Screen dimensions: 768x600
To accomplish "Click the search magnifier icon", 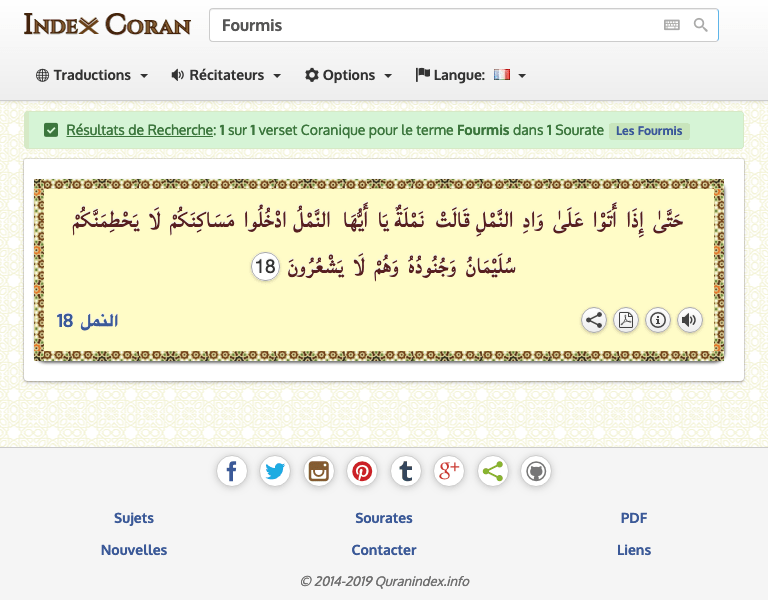I will [x=701, y=26].
